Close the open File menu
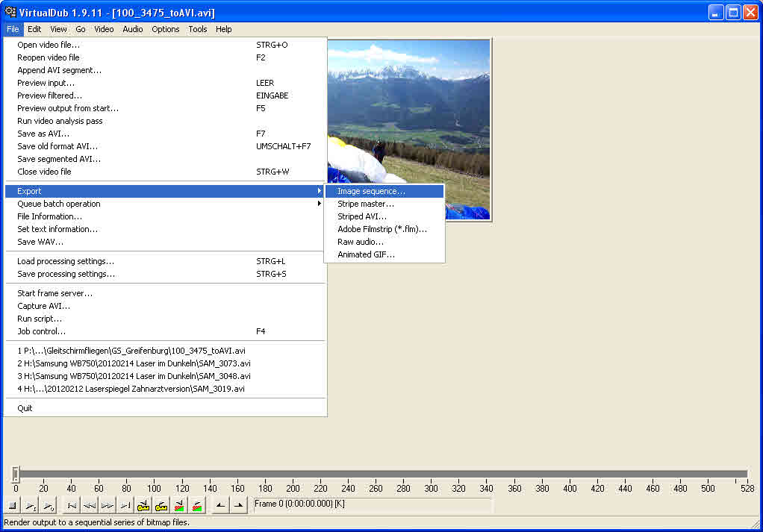Viewport: 763px width, 532px height. click(x=13, y=29)
